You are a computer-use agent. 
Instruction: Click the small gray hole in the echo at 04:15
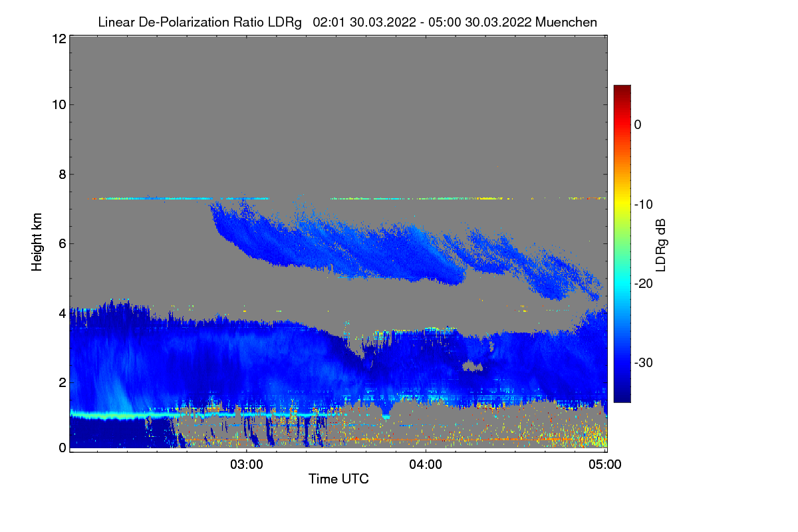(473, 365)
